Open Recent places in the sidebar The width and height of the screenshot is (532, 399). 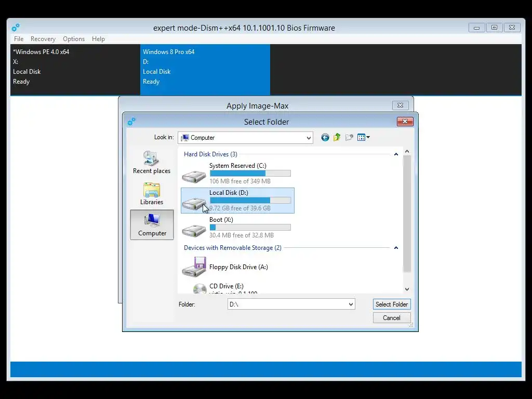tap(152, 162)
